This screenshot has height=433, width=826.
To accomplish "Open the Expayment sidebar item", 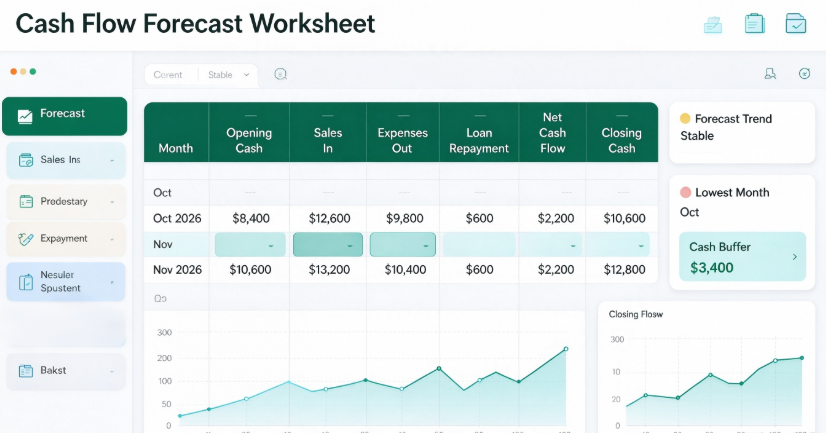I will [x=66, y=239].
